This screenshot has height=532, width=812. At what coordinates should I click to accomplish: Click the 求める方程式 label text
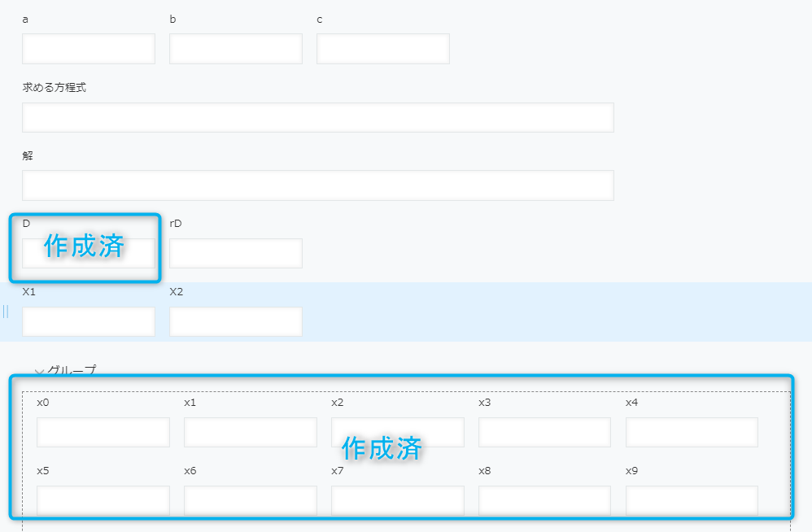(x=55, y=88)
